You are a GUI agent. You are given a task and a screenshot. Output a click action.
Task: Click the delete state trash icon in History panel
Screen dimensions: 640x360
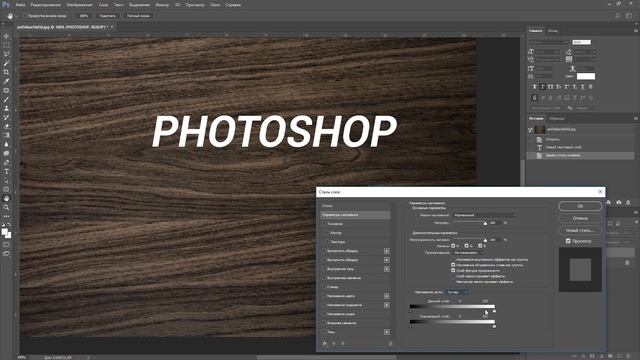[x=628, y=202]
